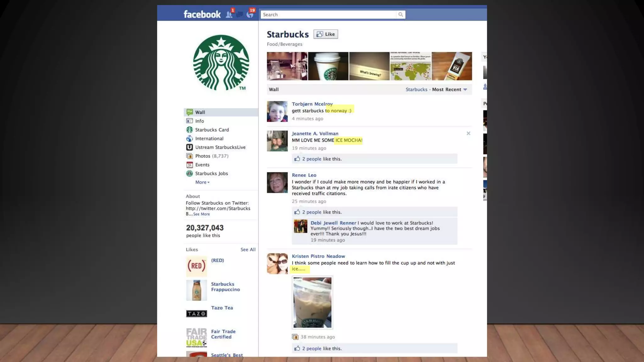The height and width of the screenshot is (362, 644).
Task: Expand About text with See More
Action: click(201, 214)
